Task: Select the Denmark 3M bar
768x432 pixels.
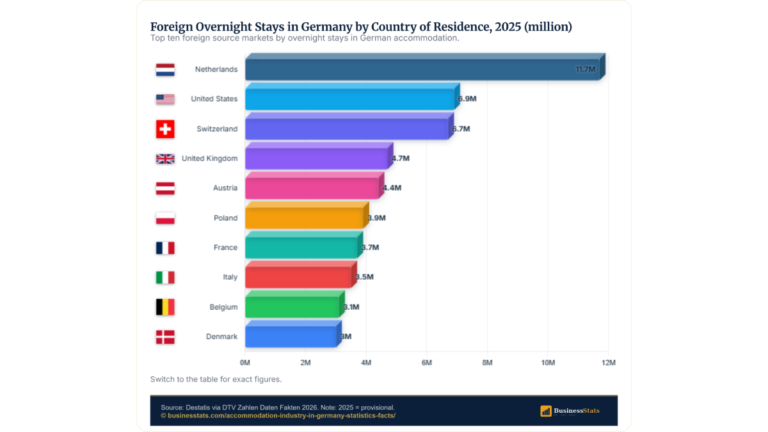Action: coord(293,334)
